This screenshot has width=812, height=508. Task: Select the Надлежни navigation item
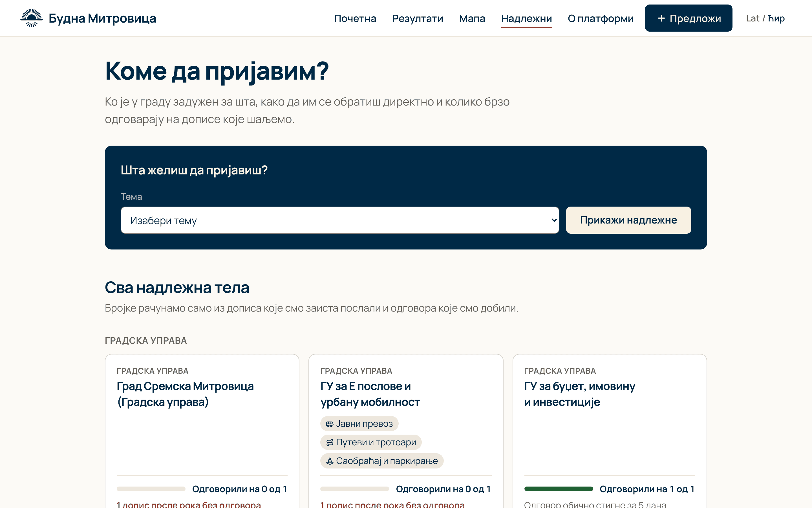(526, 18)
